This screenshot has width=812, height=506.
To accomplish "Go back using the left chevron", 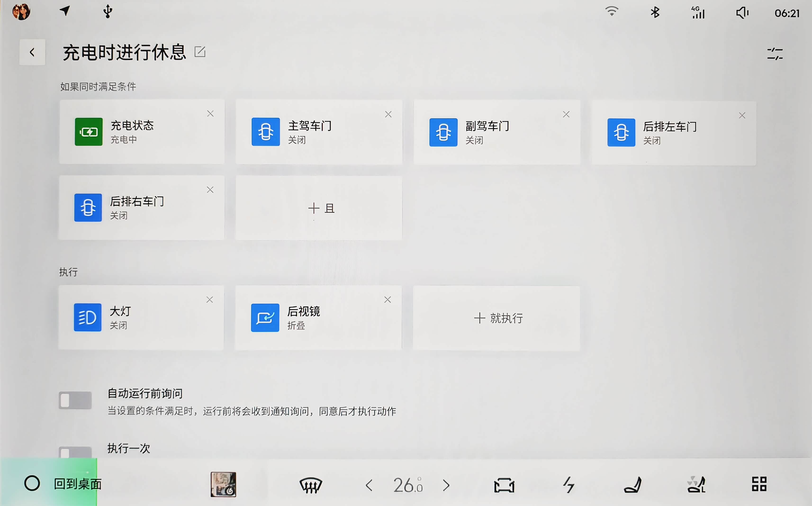I will pos(32,52).
